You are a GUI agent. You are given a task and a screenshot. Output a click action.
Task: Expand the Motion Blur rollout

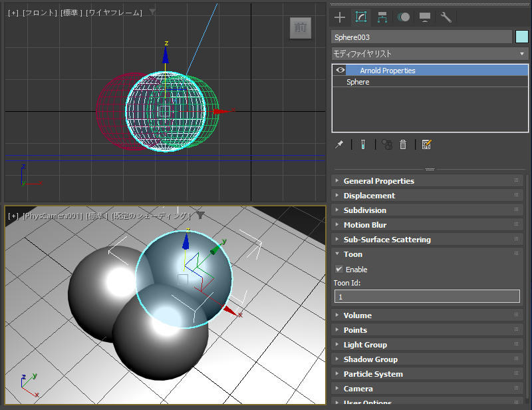(427, 225)
